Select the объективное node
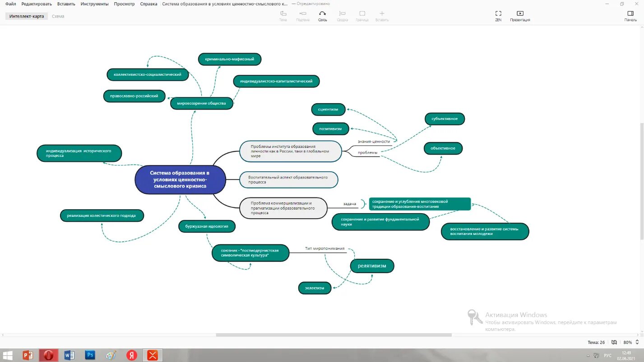The width and height of the screenshot is (644, 362). coord(443,148)
